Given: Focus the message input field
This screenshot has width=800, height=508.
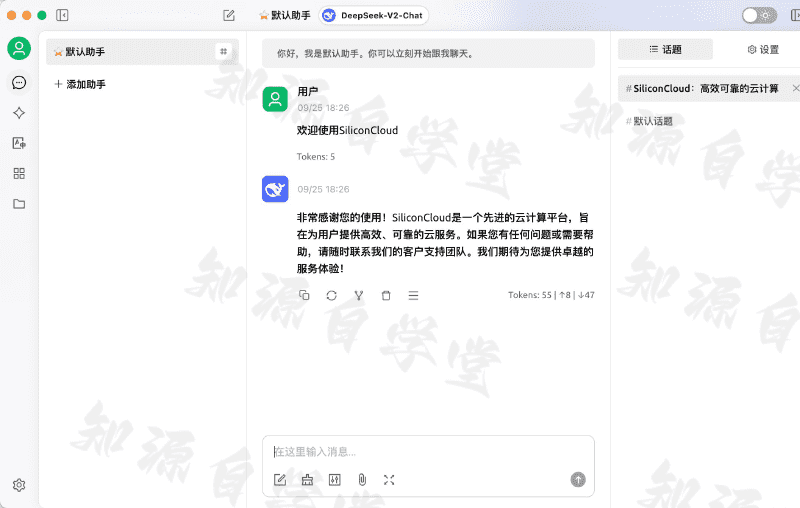Looking at the screenshot, I should point(428,452).
